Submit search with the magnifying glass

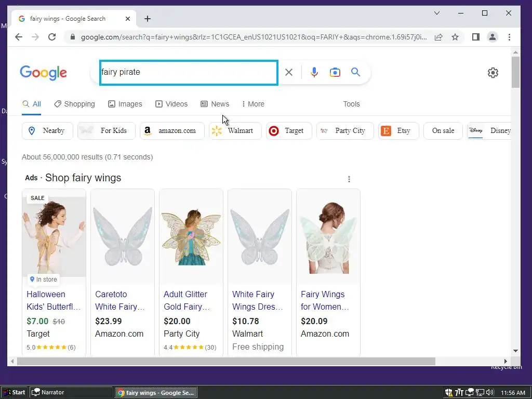[355, 72]
